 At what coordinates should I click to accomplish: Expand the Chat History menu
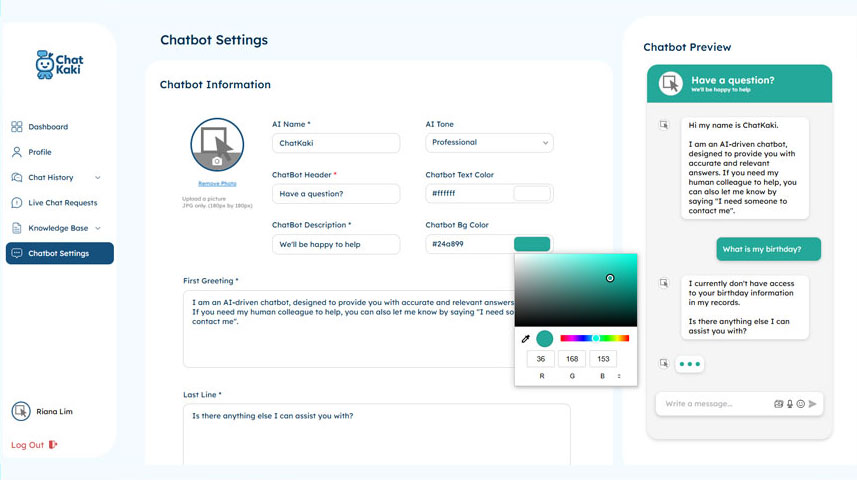(x=97, y=178)
